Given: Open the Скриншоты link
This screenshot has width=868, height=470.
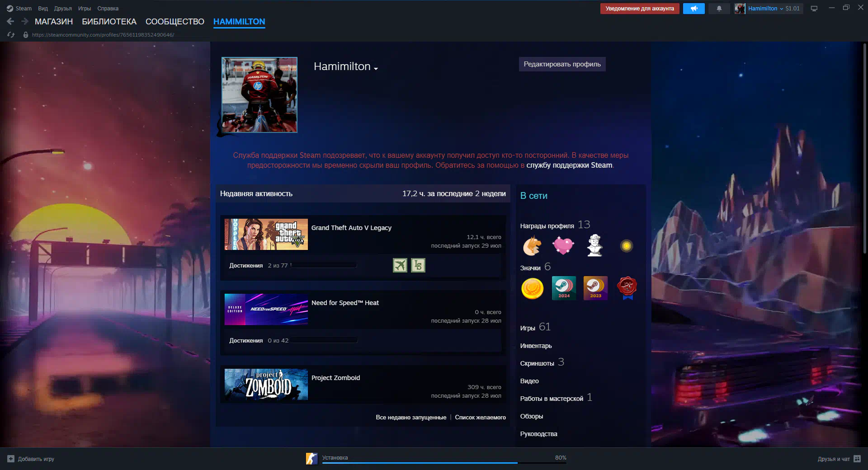Looking at the screenshot, I should coord(537,363).
